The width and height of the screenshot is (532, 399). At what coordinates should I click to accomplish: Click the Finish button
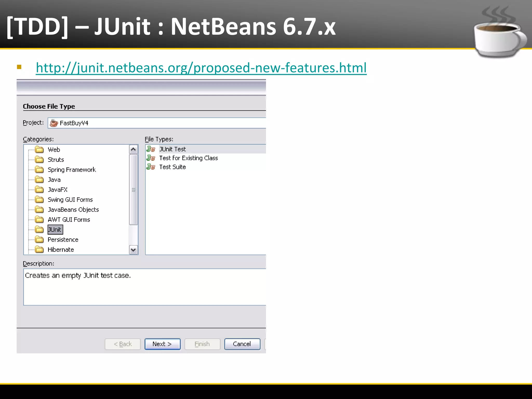[x=202, y=344]
